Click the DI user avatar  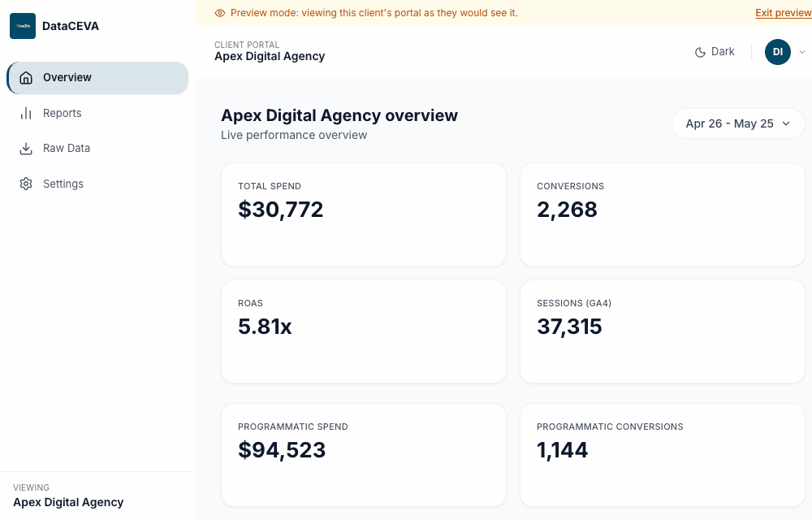pos(778,52)
